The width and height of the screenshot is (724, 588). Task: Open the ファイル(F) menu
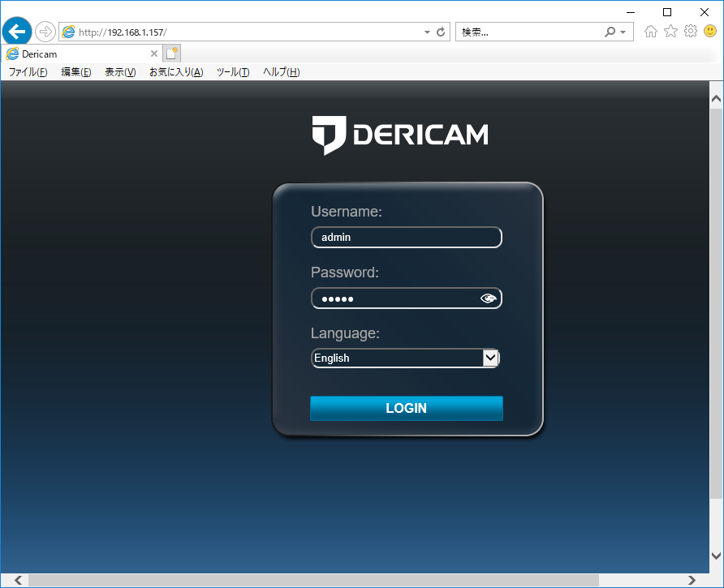coord(28,72)
